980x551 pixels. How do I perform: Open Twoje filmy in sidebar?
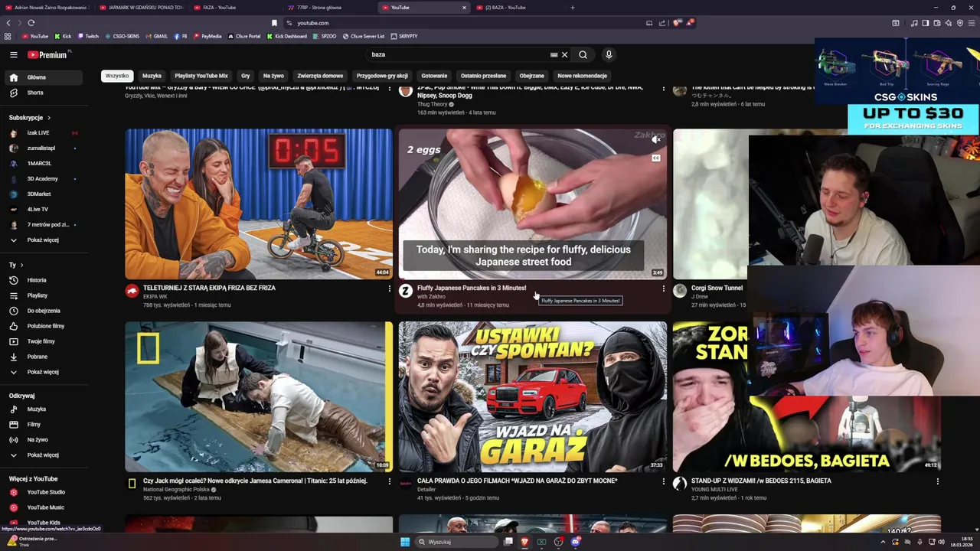tap(42, 341)
